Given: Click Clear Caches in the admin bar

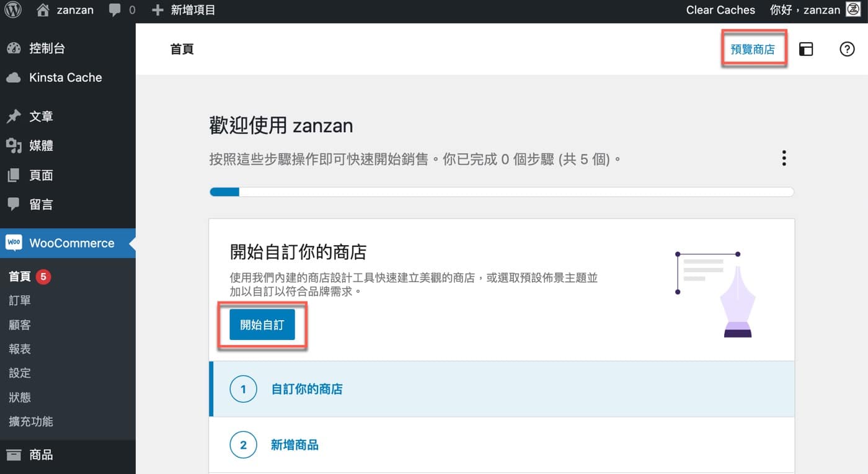Looking at the screenshot, I should click(x=720, y=10).
